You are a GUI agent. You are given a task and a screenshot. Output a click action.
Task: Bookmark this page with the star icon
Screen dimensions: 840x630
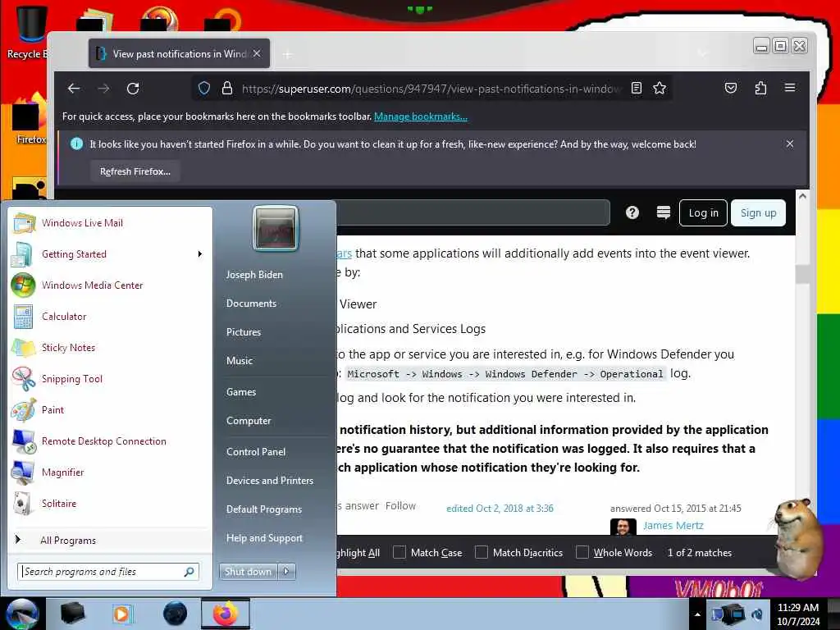click(x=660, y=89)
